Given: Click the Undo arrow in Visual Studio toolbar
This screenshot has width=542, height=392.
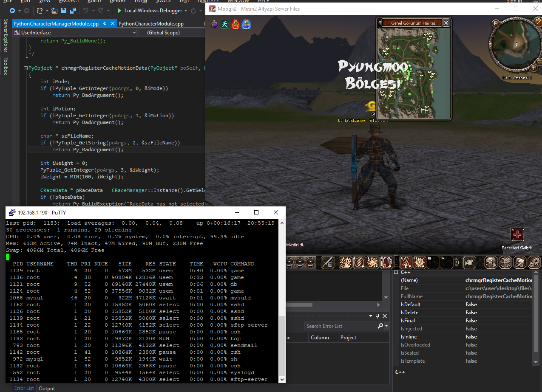Looking at the screenshot, I should 86,11.
